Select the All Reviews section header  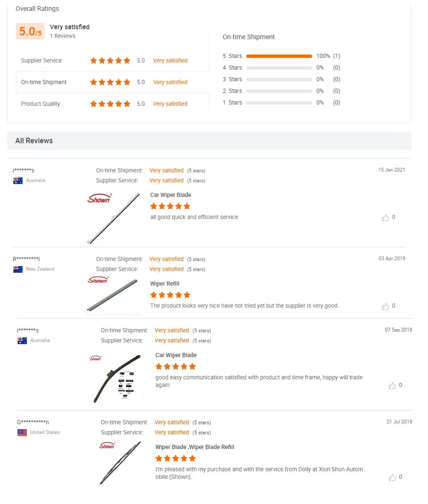click(34, 141)
